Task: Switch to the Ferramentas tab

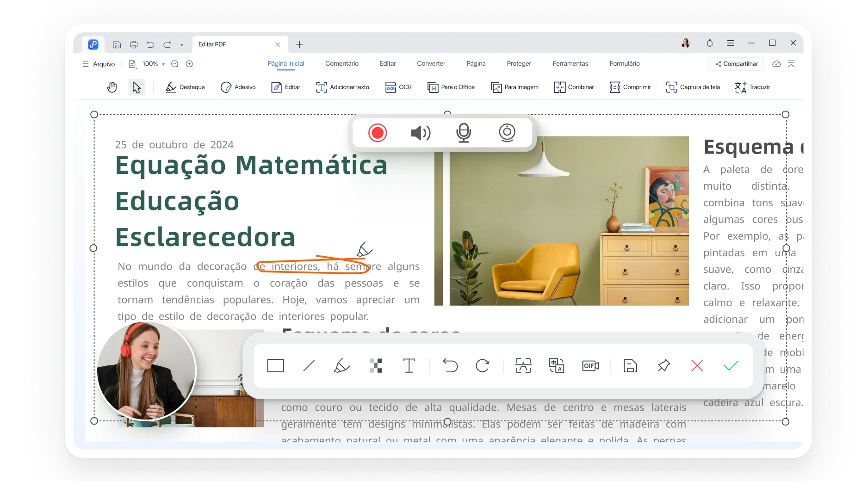Action: pos(570,63)
